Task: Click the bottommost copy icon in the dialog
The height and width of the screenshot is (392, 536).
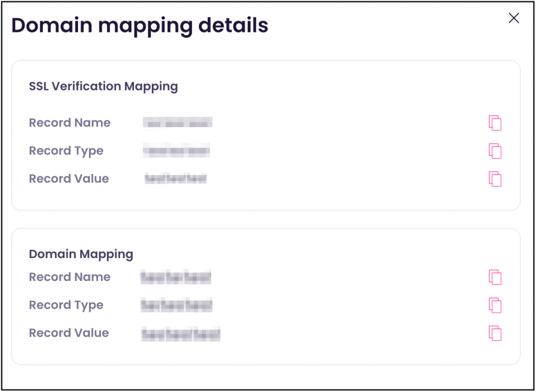Action: (495, 333)
